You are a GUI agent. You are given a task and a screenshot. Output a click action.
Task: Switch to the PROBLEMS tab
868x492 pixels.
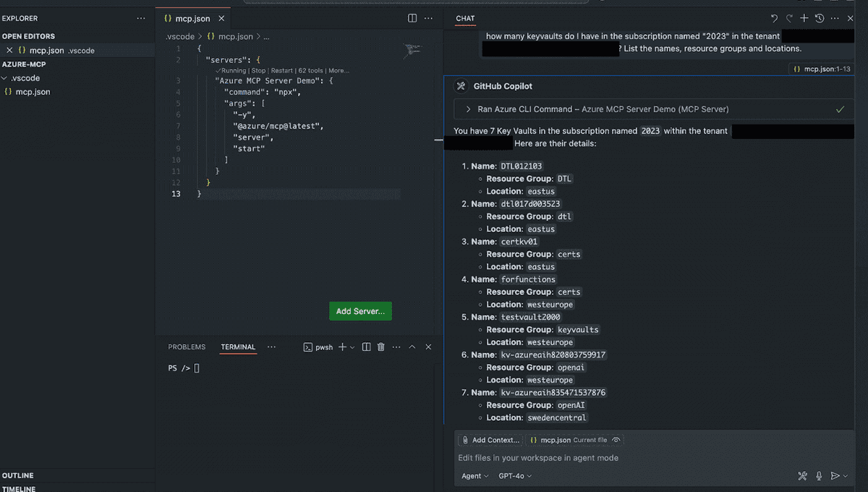pyautogui.click(x=187, y=347)
